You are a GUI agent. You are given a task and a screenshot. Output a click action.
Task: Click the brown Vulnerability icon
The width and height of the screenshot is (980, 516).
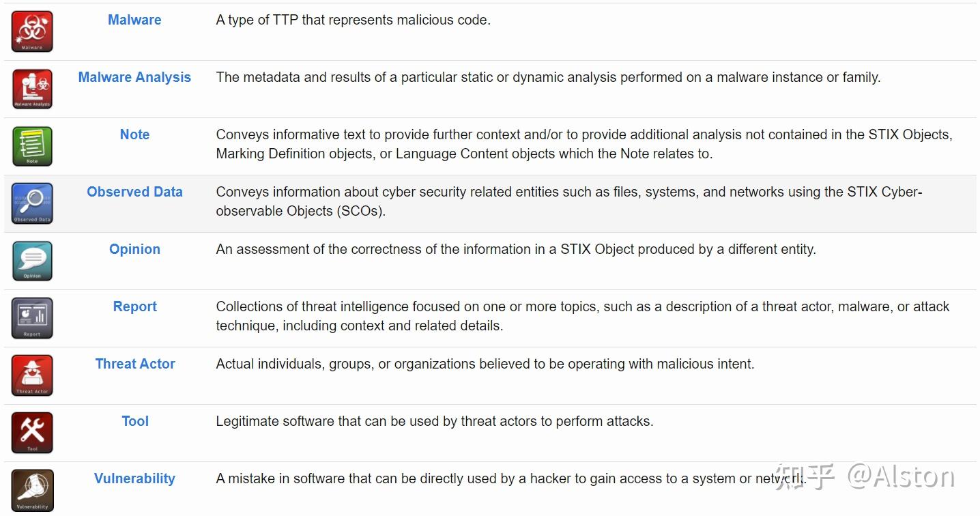(32, 489)
